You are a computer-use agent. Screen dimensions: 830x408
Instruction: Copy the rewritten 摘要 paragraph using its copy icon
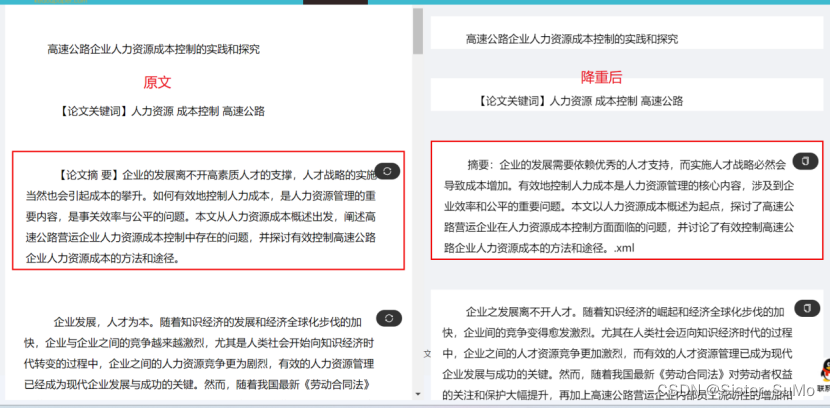[806, 161]
